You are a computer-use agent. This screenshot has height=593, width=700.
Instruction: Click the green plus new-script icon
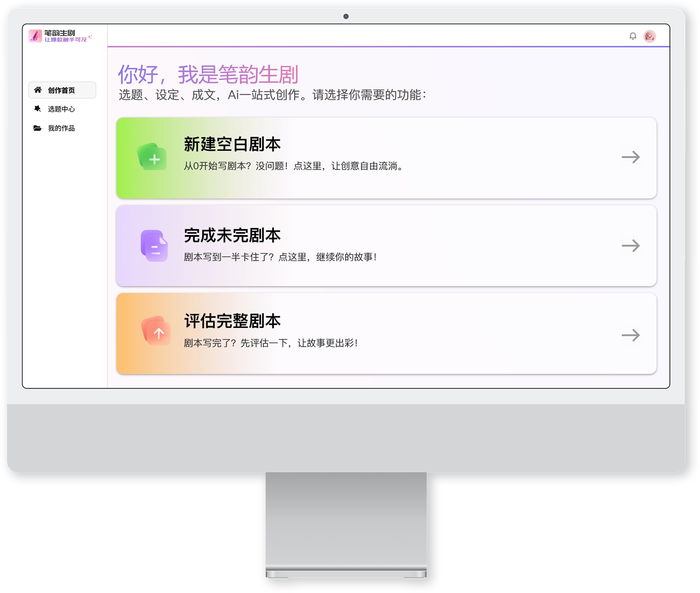152,157
